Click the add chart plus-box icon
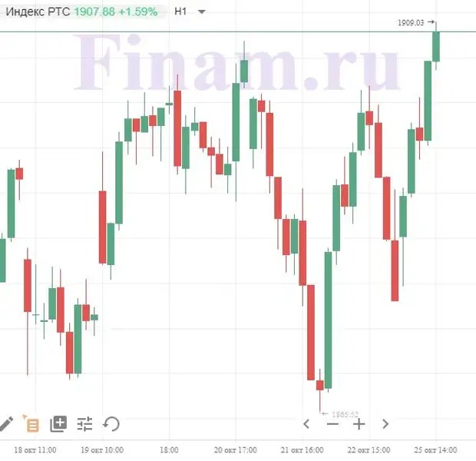The width and height of the screenshot is (476, 461). click(x=58, y=423)
